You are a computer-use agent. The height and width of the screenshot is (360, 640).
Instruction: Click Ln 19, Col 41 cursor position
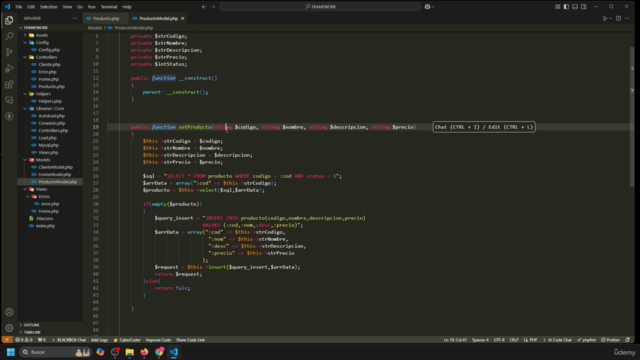pyautogui.click(x=455, y=340)
